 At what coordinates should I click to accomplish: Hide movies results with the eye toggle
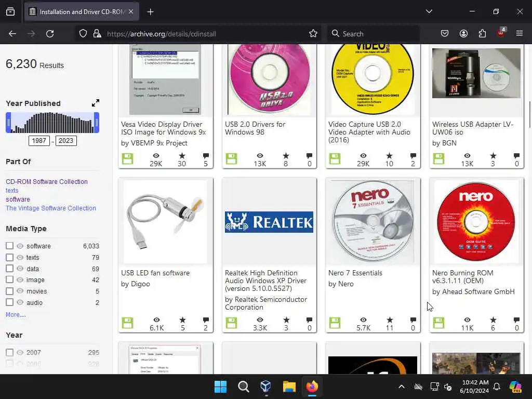pos(20,291)
